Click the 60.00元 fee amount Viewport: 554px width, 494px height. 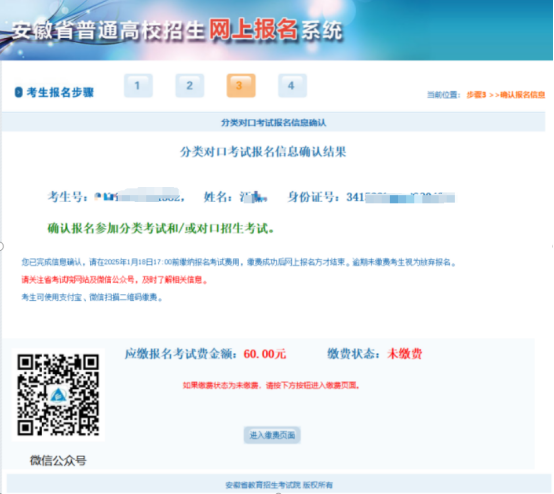265,354
